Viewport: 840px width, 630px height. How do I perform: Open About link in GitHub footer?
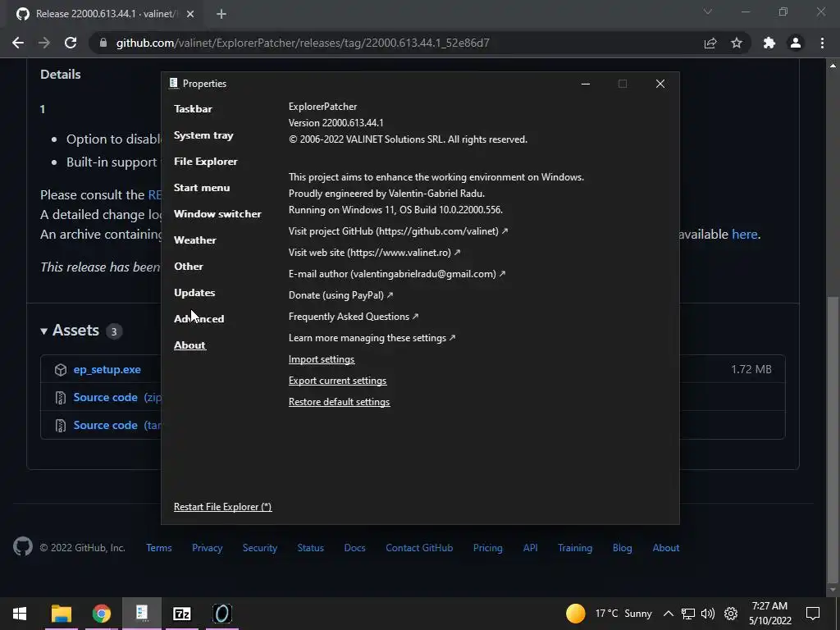click(666, 548)
